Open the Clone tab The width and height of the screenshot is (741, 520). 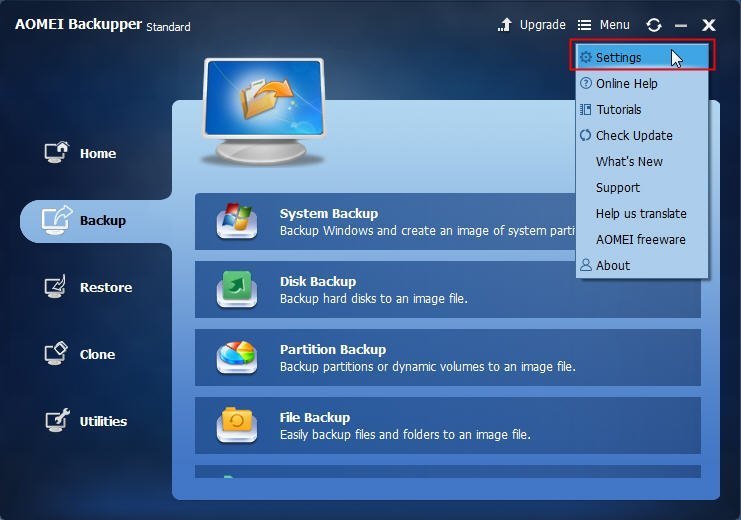(80, 354)
